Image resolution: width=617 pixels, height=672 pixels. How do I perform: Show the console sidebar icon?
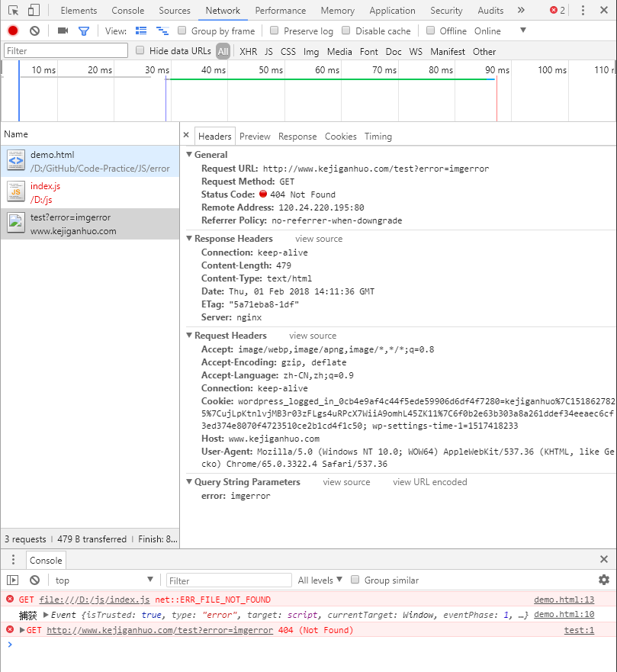coord(13,580)
